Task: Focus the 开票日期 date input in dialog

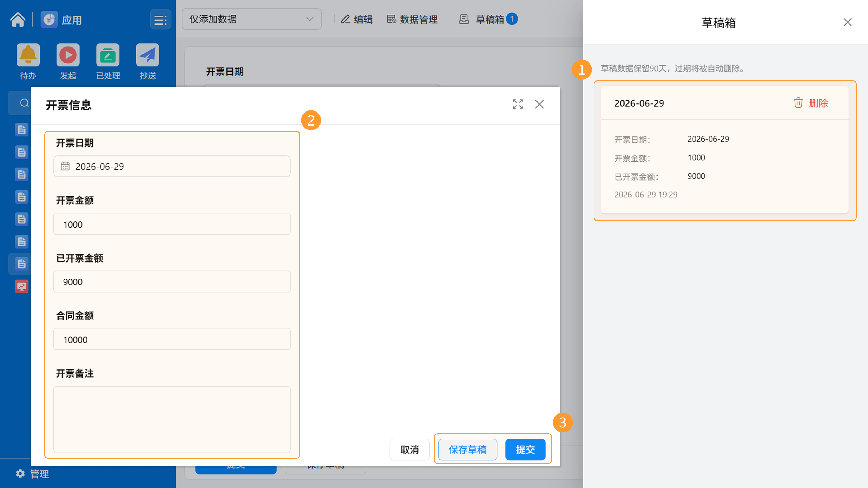Action: [172, 166]
